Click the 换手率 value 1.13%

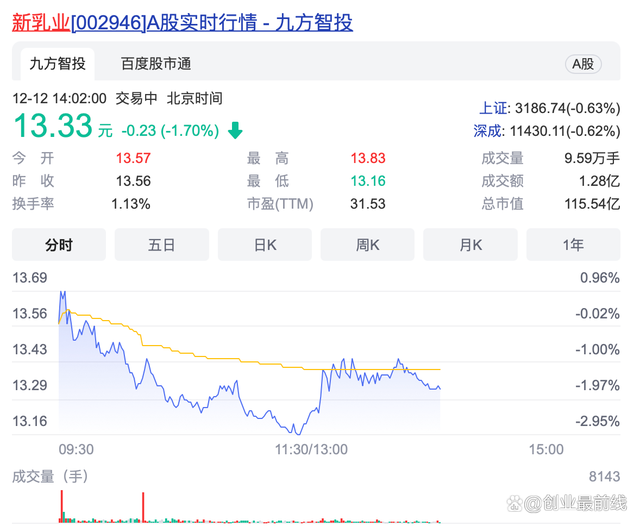point(131,204)
